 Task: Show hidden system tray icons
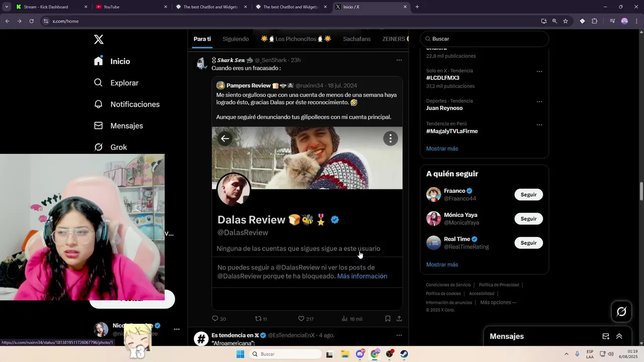[x=566, y=354]
